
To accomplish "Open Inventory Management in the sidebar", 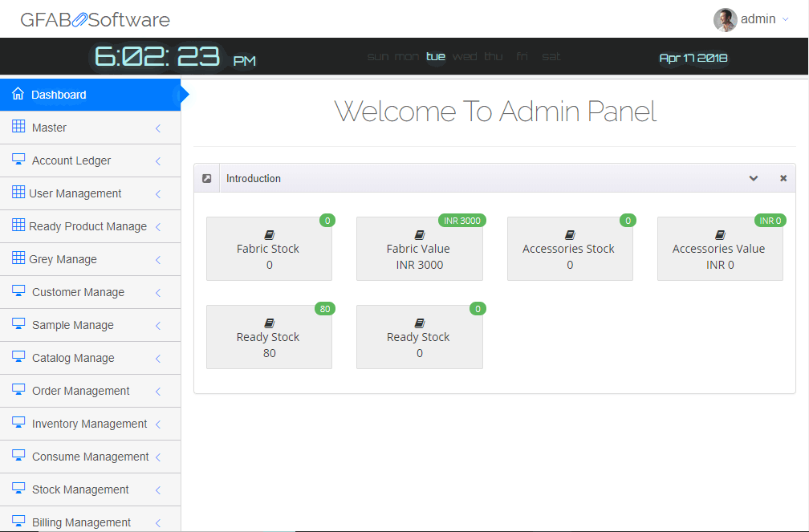I will [x=89, y=424].
